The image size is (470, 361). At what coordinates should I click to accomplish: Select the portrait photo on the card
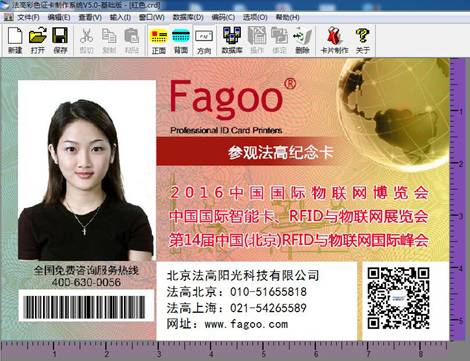[87, 170]
